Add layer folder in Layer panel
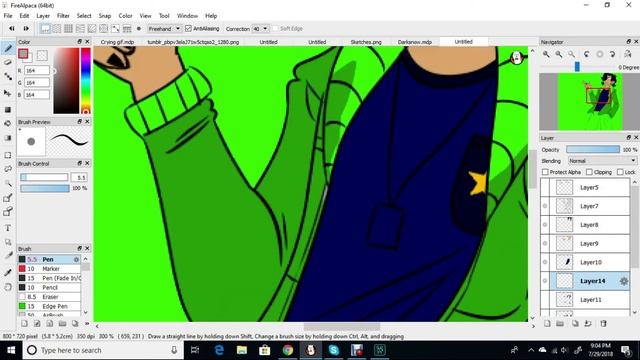This screenshot has width=640, height=360. [x=560, y=324]
